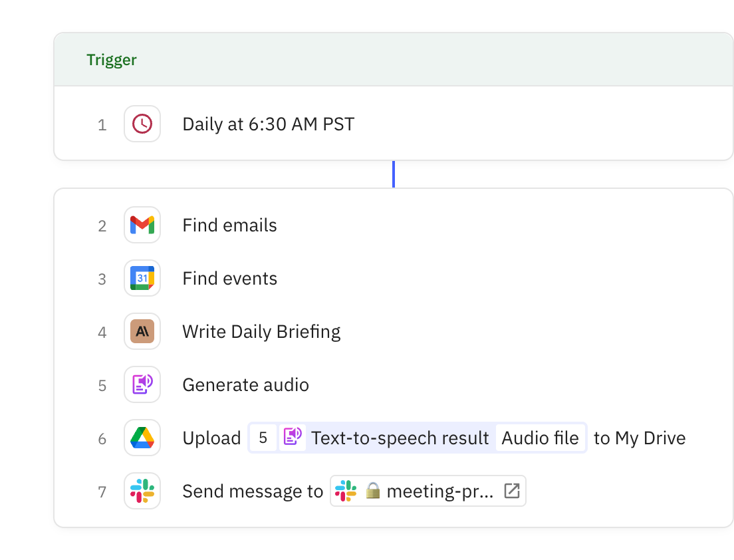The height and width of the screenshot is (560, 734).
Task: Click the Trigger header label
Action: (x=112, y=60)
